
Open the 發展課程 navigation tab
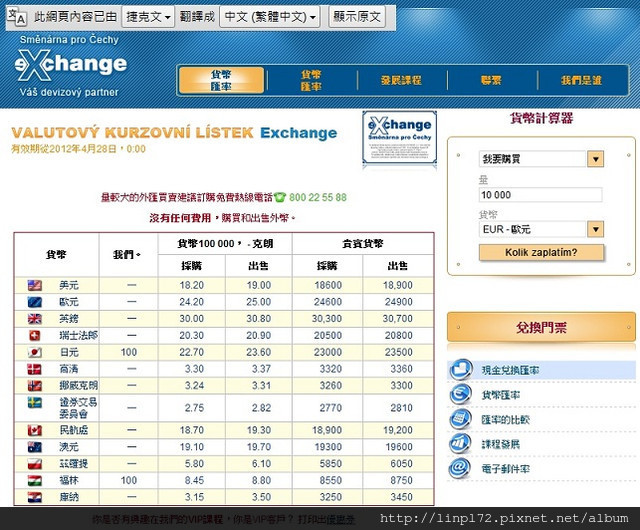click(401, 80)
